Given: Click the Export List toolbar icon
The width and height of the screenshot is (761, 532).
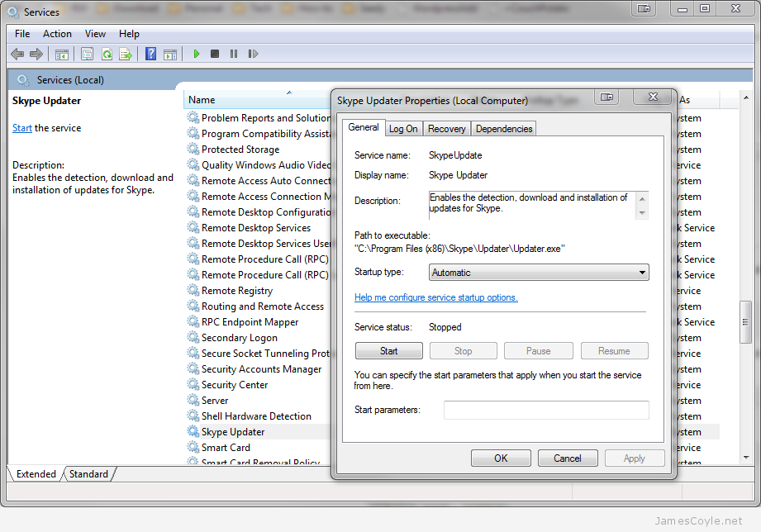Looking at the screenshot, I should [126, 54].
